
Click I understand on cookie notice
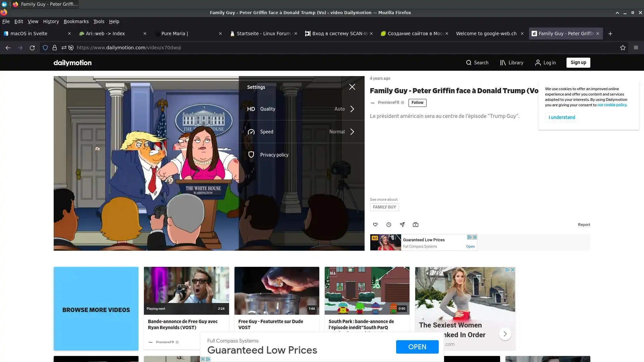coord(562,117)
